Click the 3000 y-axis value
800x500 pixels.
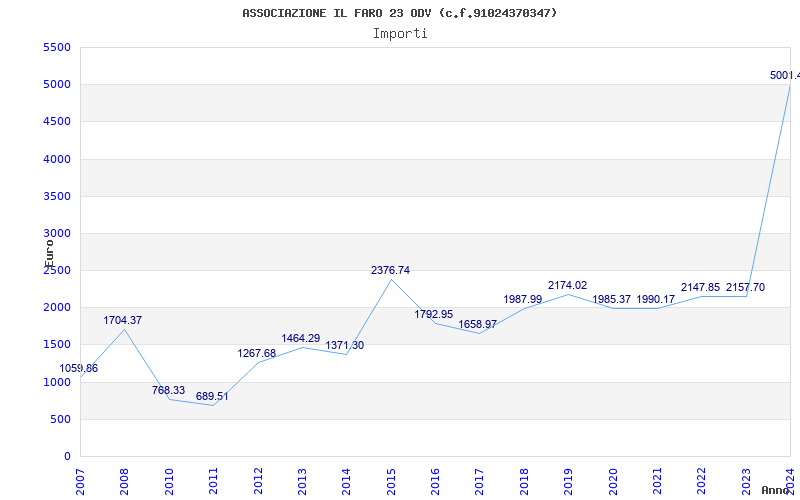click(x=57, y=234)
